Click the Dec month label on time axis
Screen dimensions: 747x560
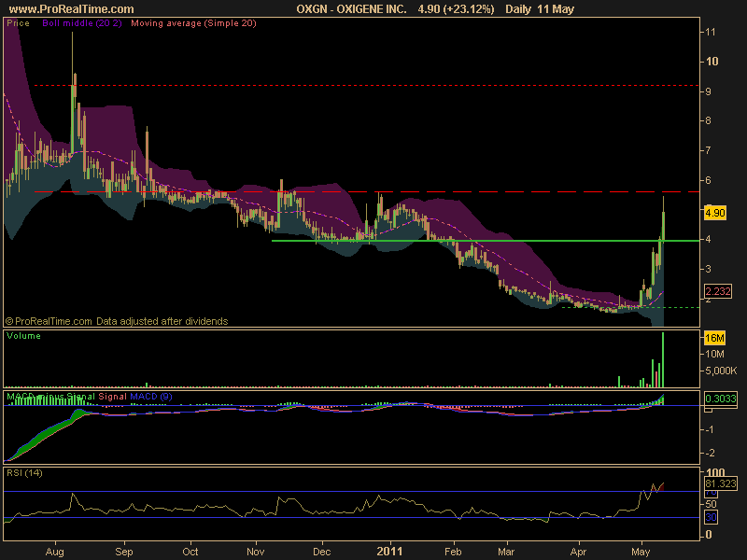pyautogui.click(x=321, y=552)
